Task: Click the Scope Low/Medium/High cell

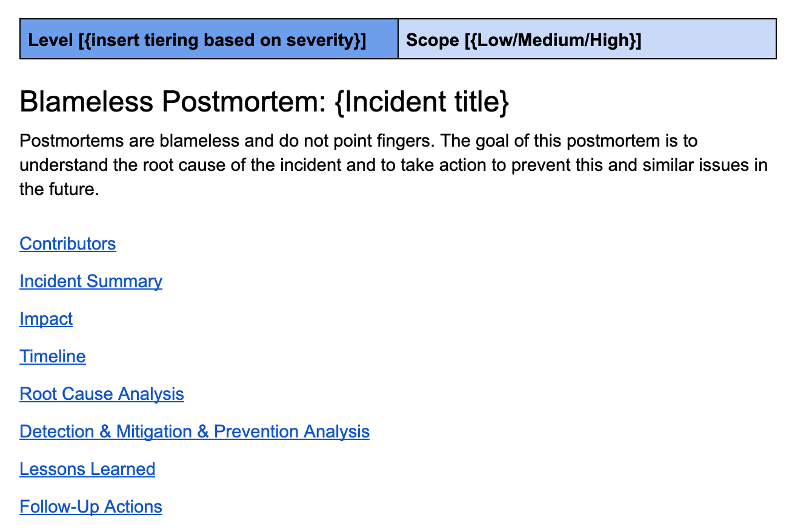Action: (x=587, y=39)
